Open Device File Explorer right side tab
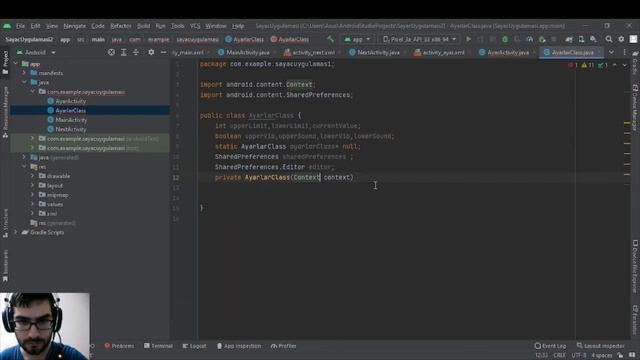 click(x=635, y=266)
